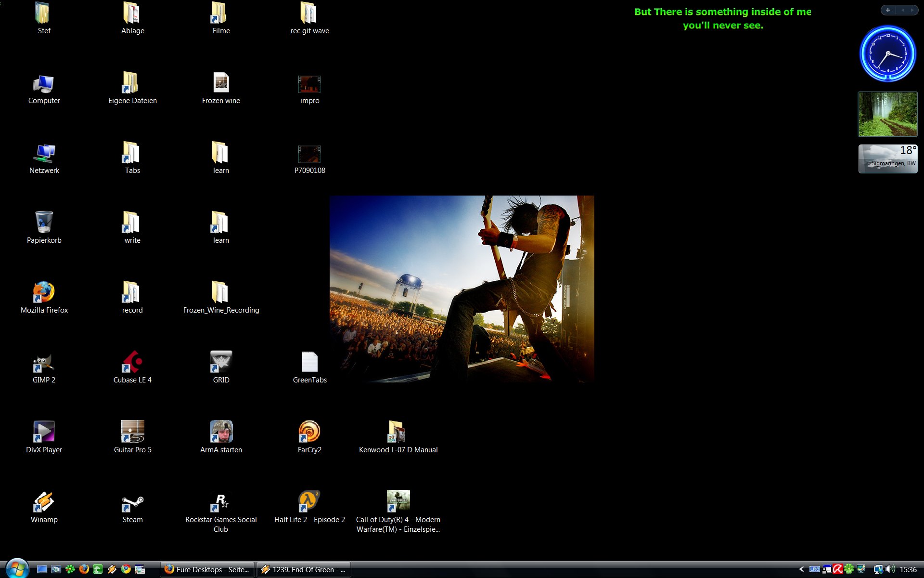Viewport: 924px width, 578px height.
Task: Launch DivX Player shortcut
Action: point(44,438)
